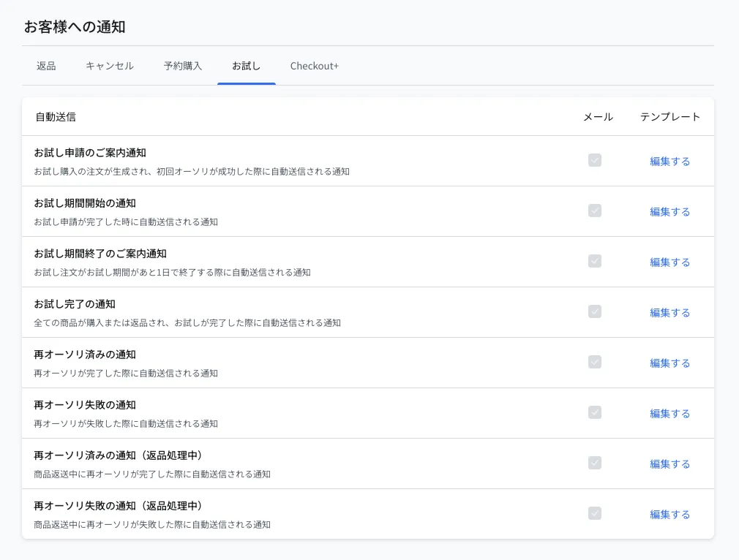Click the メール column header
The width and height of the screenshot is (739, 560).
[x=598, y=117]
